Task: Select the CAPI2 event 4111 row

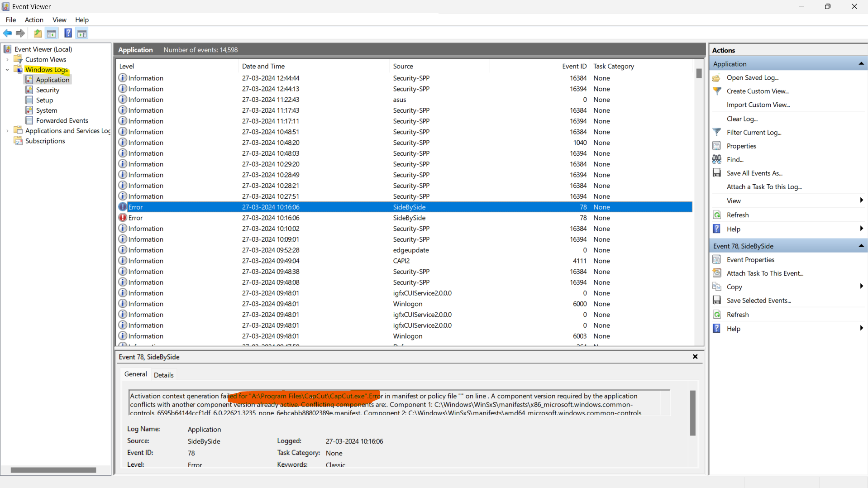Action: 405,261
